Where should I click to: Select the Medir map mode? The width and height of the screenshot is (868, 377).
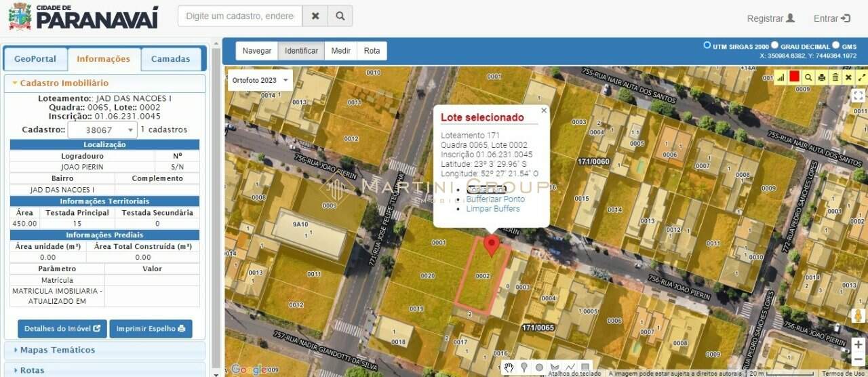coord(341,51)
